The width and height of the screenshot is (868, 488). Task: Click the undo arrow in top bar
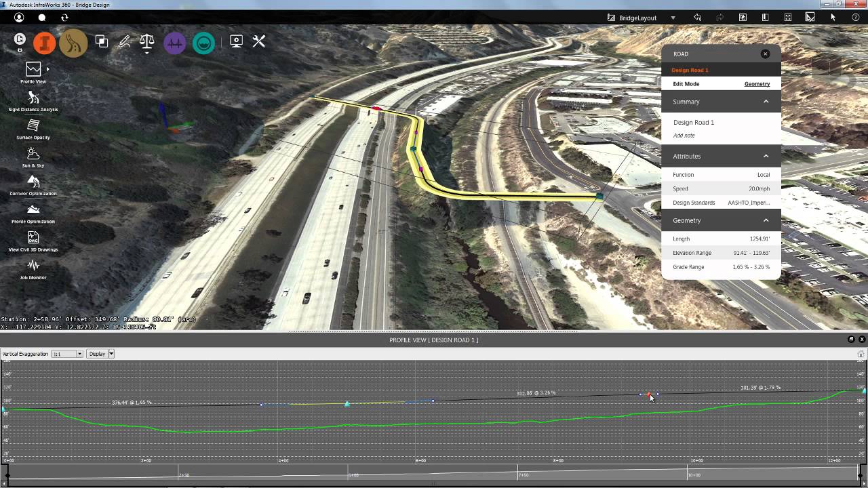(x=697, y=18)
